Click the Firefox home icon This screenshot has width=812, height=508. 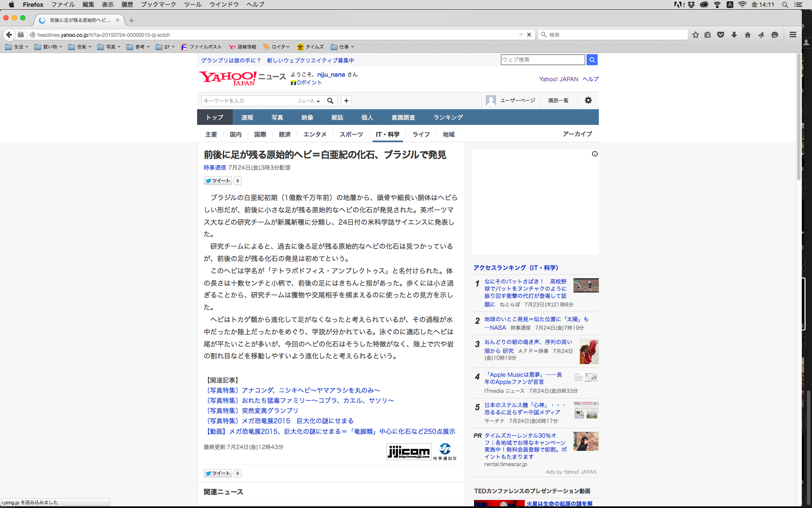748,35
